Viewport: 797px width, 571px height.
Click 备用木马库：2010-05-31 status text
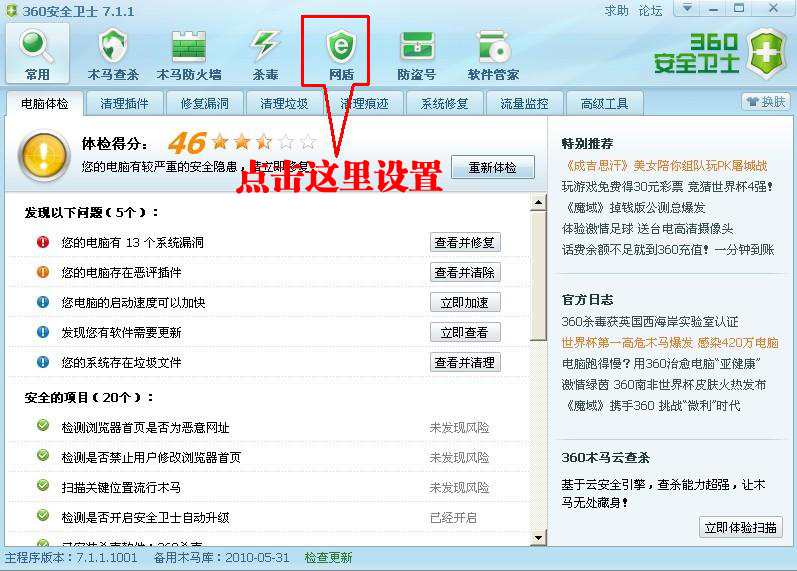click(x=222, y=558)
